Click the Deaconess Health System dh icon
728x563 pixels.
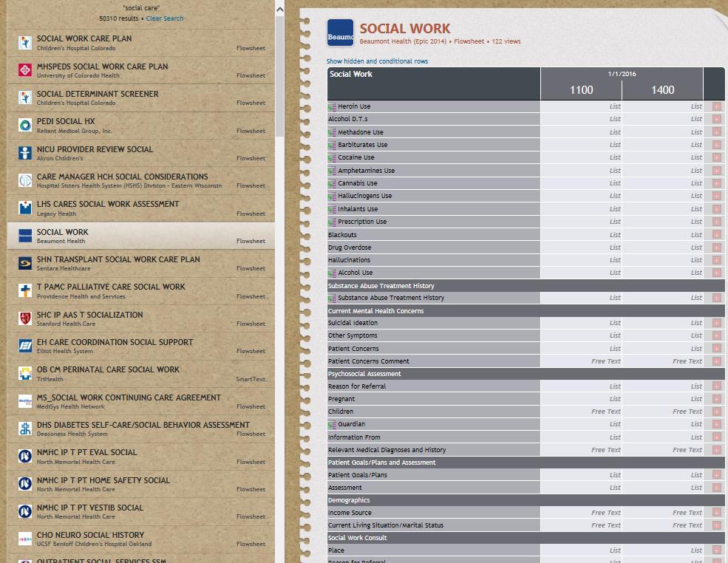click(25, 429)
